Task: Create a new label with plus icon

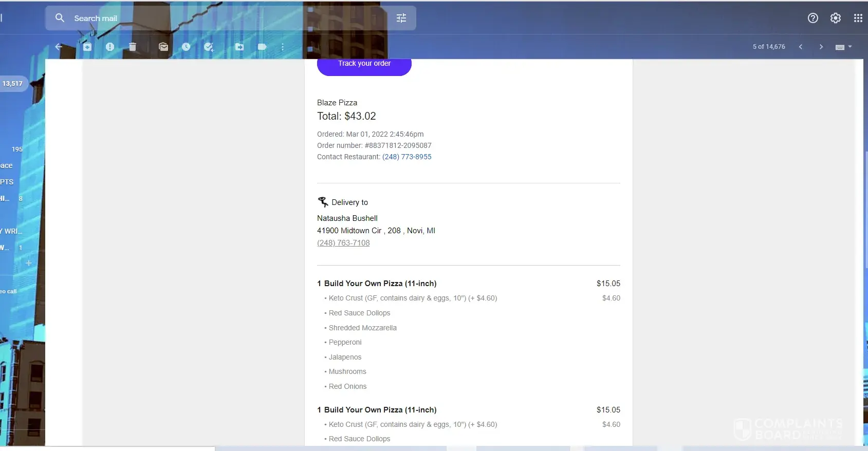Action: point(29,263)
